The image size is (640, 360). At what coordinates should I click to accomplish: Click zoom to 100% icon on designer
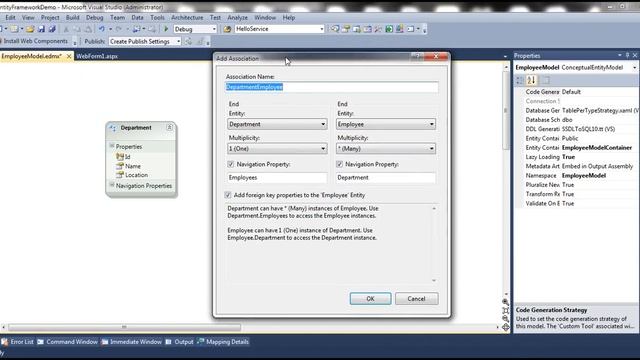[505, 310]
